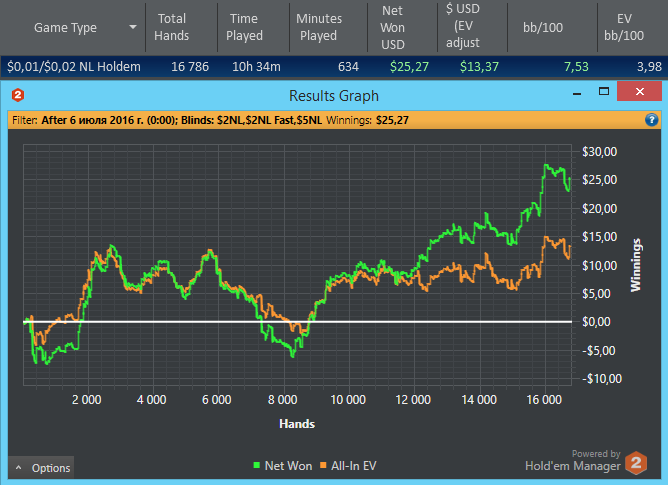The width and height of the screenshot is (668, 485).
Task: Click the orange All-In EV legend swatch
Action: pyautogui.click(x=323, y=465)
